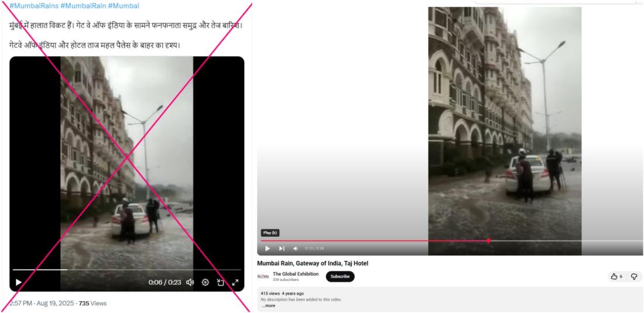The width and height of the screenshot is (644, 313).
Task: Open the #MumbaiRains hashtag link
Action: (34, 6)
